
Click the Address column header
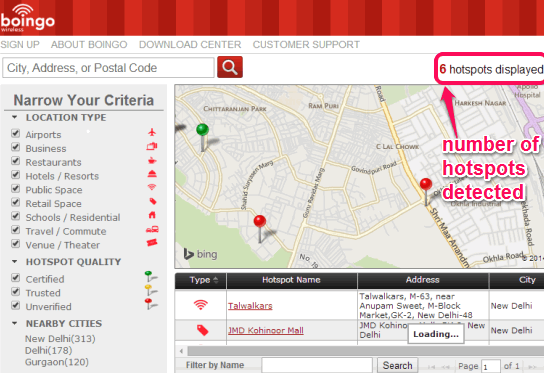click(x=423, y=280)
